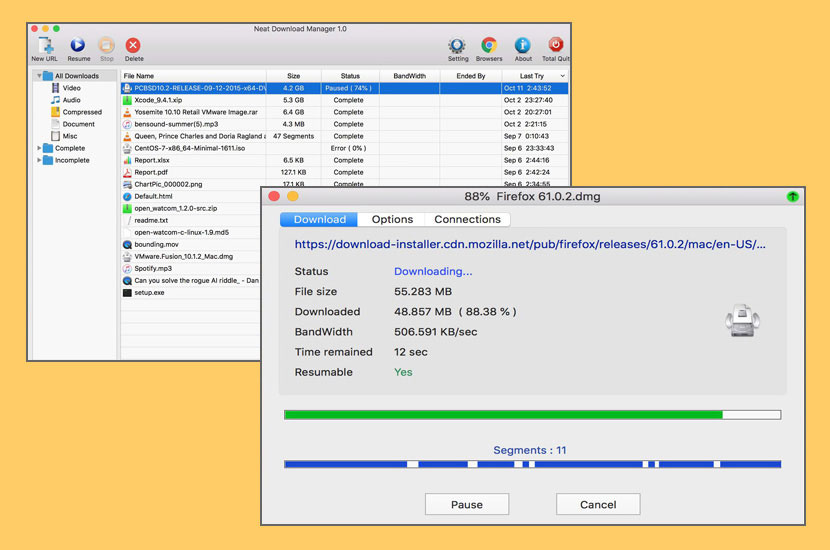Click the green arrow icon in dialog title bar
This screenshot has width=830, height=550.
click(x=793, y=196)
